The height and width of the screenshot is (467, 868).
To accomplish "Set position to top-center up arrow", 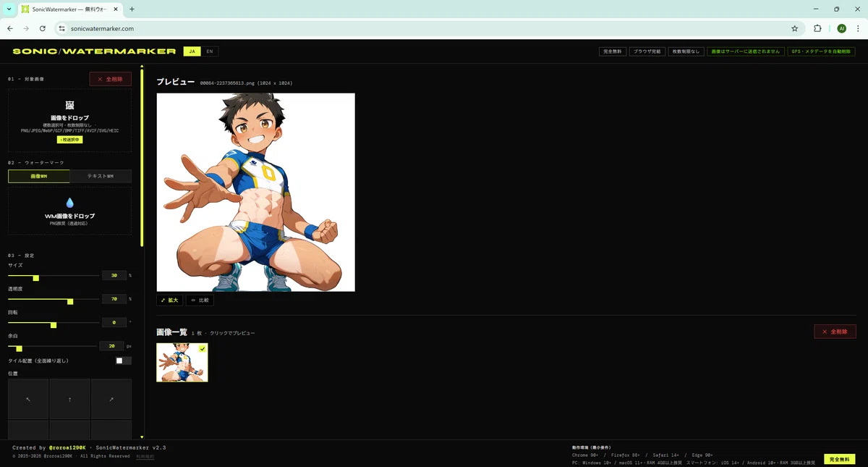I will click(69, 399).
